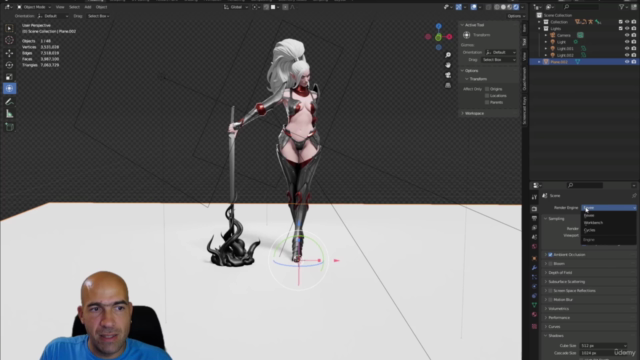Select the Select Box tool in toolbar
Viewport: 640px width, 360px height.
pyautogui.click(x=9, y=28)
